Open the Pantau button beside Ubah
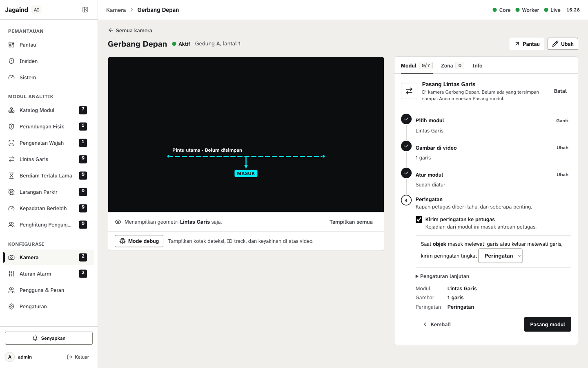This screenshot has height=368, width=588. 527,44
